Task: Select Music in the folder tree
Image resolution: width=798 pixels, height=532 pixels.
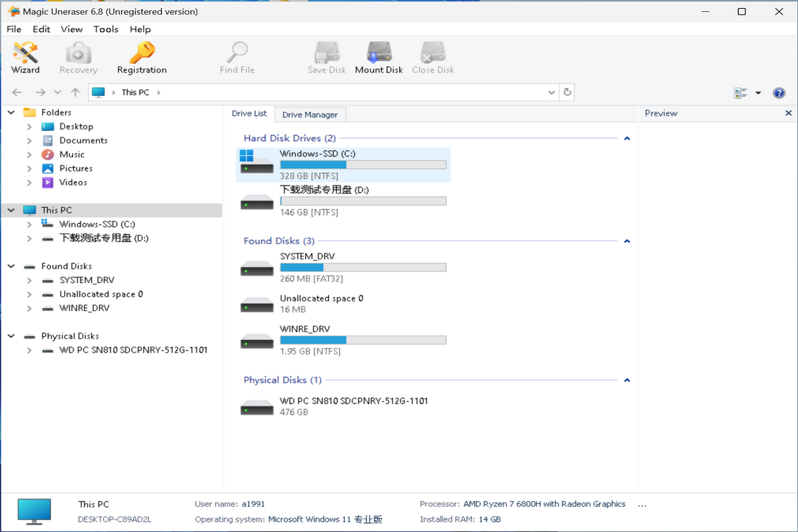Action: tap(72, 154)
